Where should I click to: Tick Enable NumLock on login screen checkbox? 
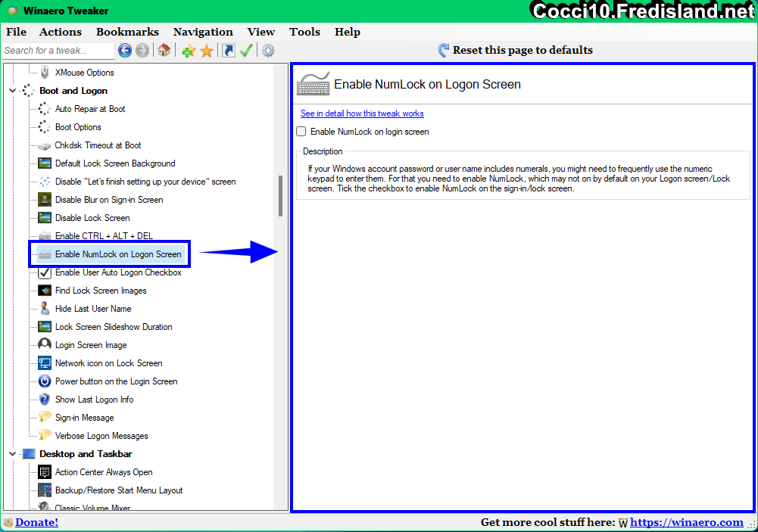coord(301,132)
